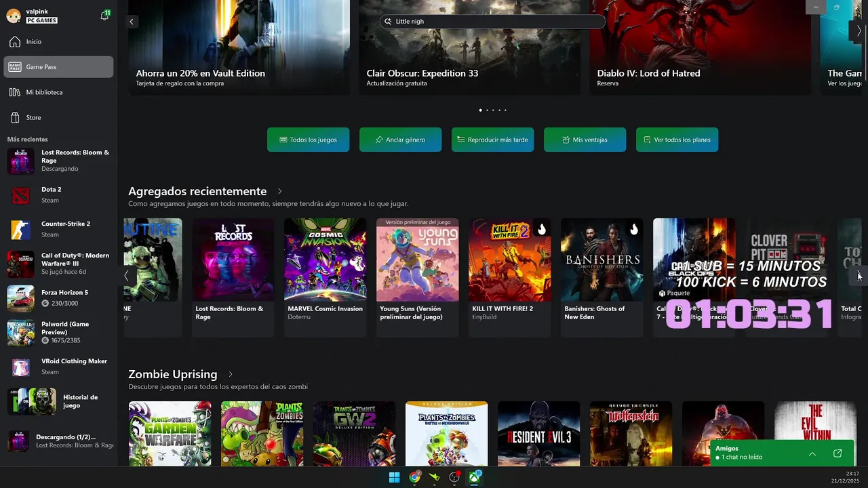This screenshot has height=488, width=868.
Task: Click the search field with 'Little nigh'
Action: tap(492, 22)
